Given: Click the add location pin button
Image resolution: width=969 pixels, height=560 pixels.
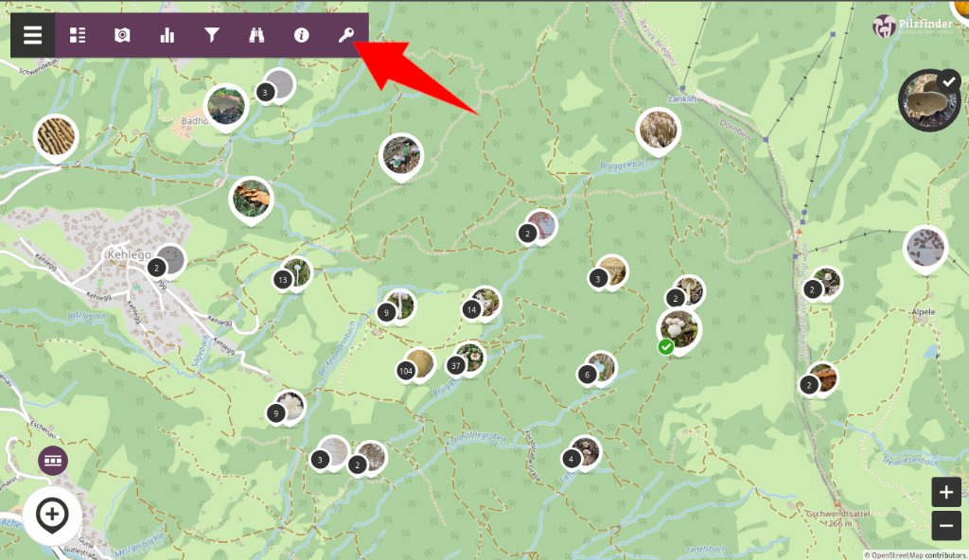Looking at the screenshot, I should (53, 515).
